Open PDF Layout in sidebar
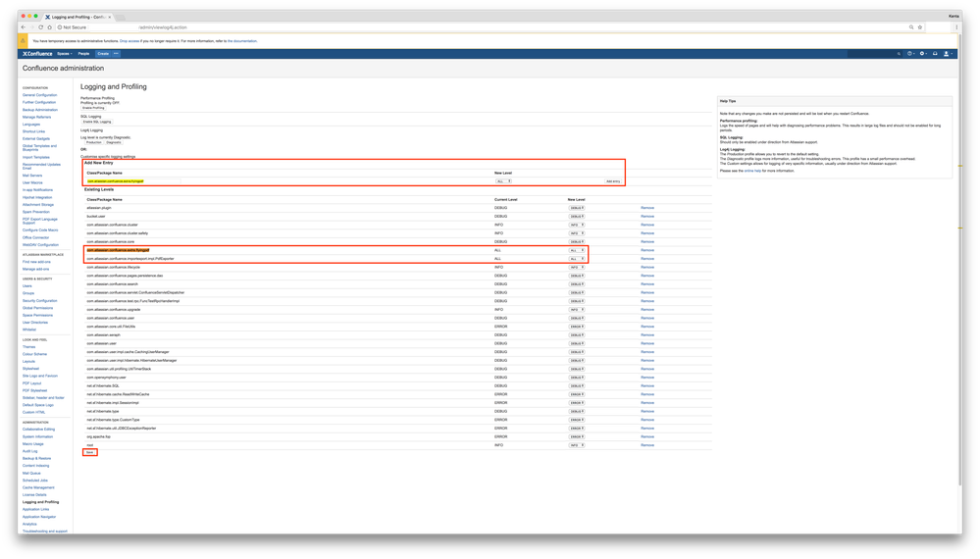The image size is (980, 559). click(31, 383)
